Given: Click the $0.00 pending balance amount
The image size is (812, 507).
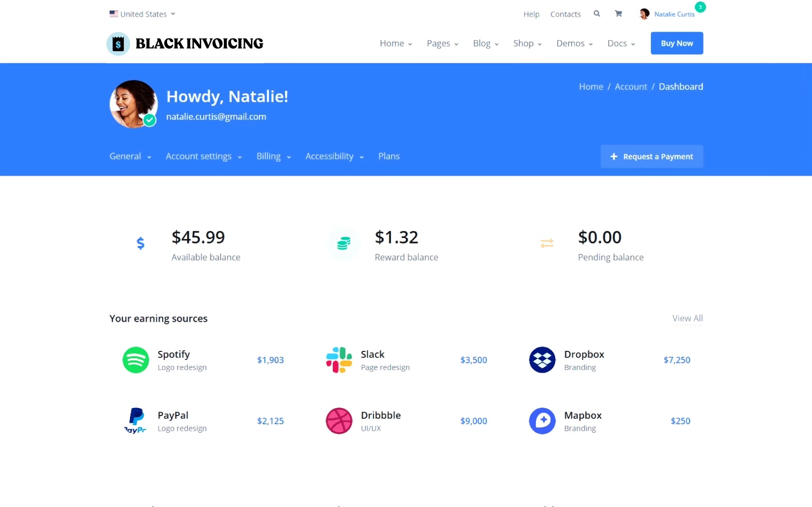Looking at the screenshot, I should (x=600, y=237).
